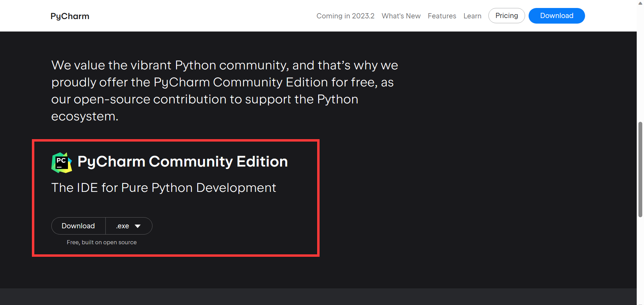644x305 pixels.
Task: Open the Learn nav link
Action: (x=472, y=16)
